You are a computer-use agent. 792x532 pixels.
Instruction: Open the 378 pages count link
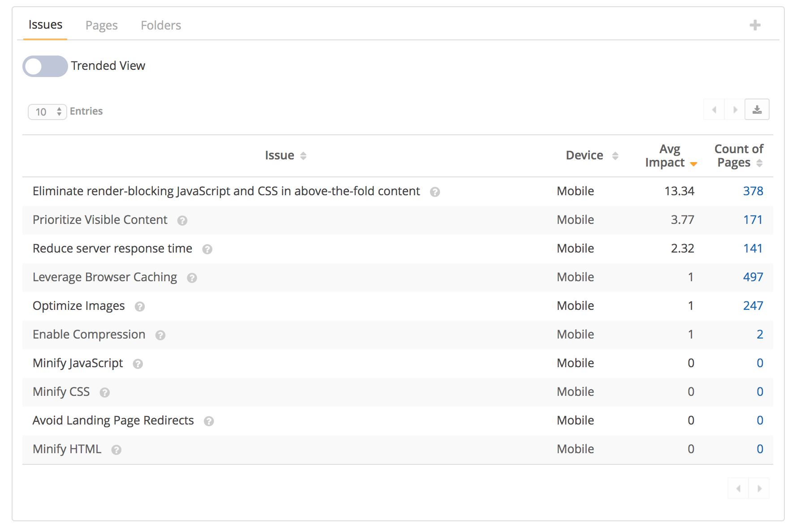point(753,191)
